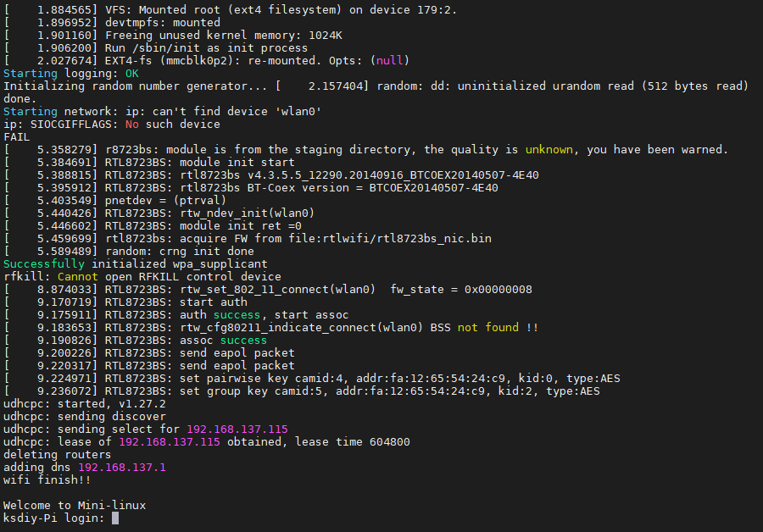Click the 'Welcome to Mini-linux' line
Viewport: 763px width, 532px height.
click(x=75, y=505)
